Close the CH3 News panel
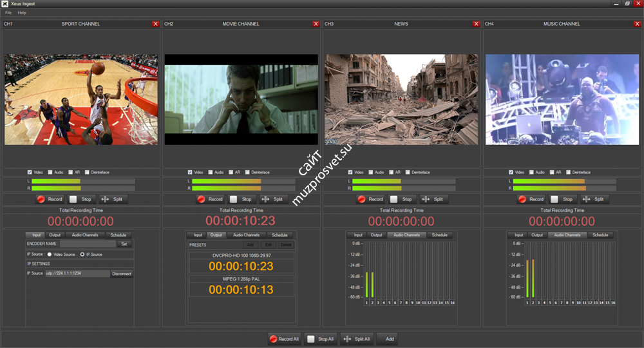644x348 pixels. click(x=476, y=24)
